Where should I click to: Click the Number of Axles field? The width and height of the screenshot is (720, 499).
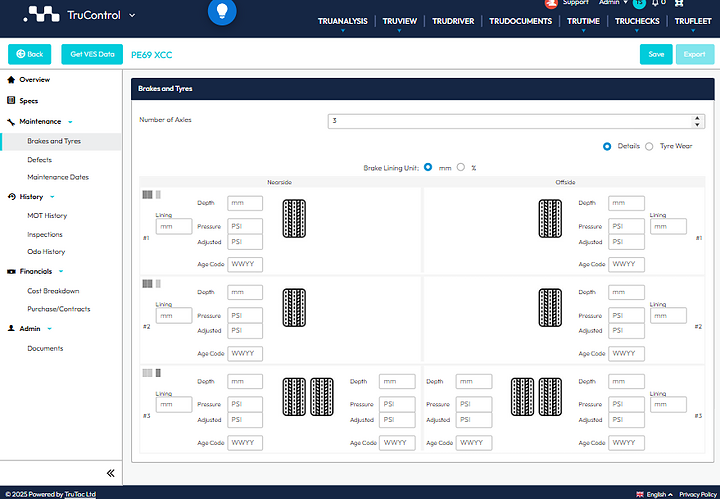coord(516,121)
